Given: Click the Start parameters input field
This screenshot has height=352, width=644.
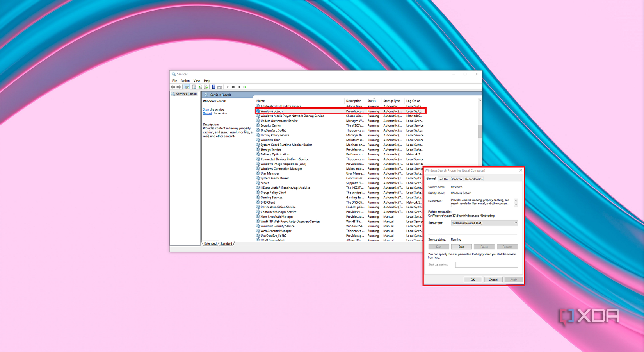Looking at the screenshot, I should pos(487,264).
